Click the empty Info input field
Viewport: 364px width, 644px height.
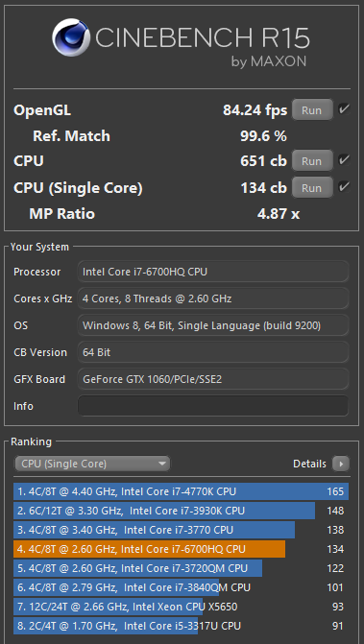pos(213,406)
